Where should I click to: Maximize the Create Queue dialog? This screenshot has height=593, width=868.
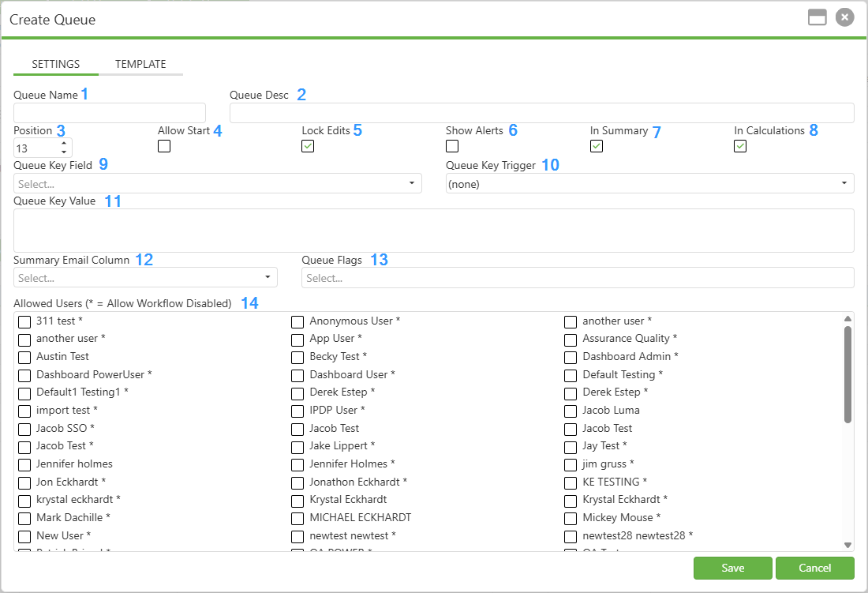[817, 17]
